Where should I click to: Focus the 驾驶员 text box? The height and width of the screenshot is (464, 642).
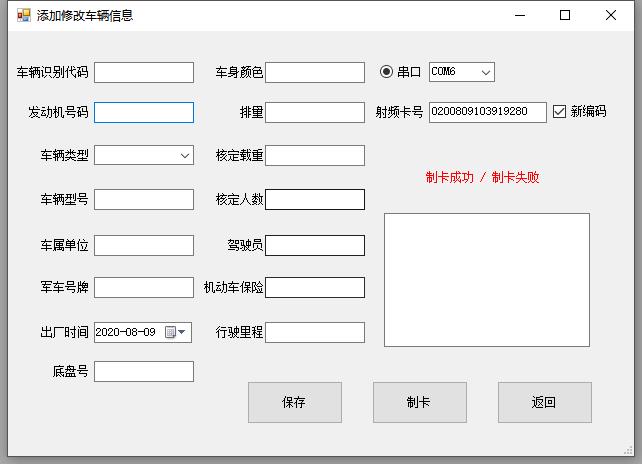(x=315, y=245)
